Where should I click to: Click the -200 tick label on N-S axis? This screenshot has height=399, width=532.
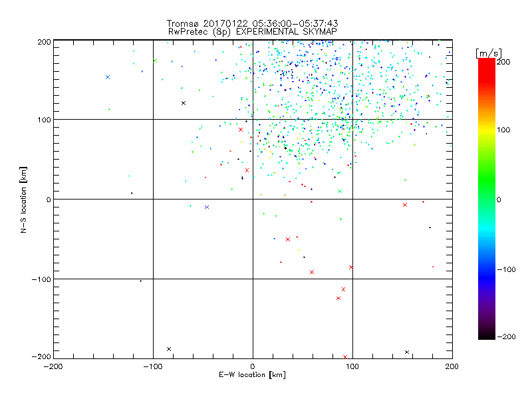click(x=41, y=356)
